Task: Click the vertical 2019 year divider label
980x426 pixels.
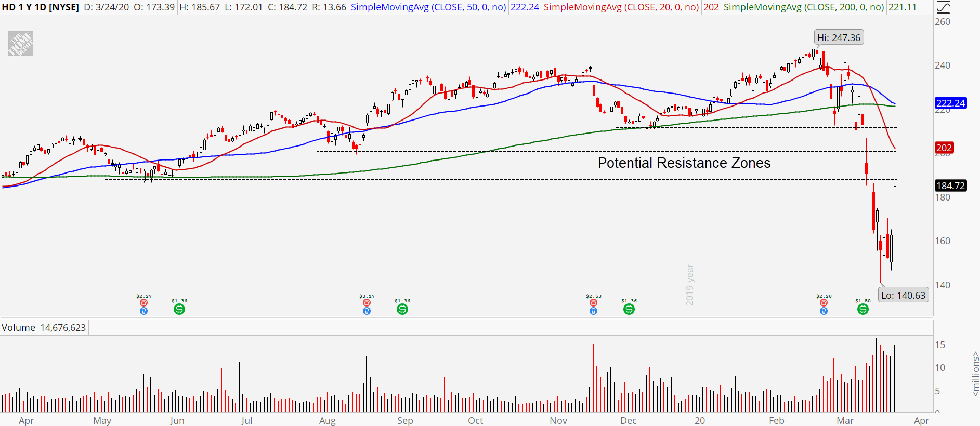Action: [690, 285]
